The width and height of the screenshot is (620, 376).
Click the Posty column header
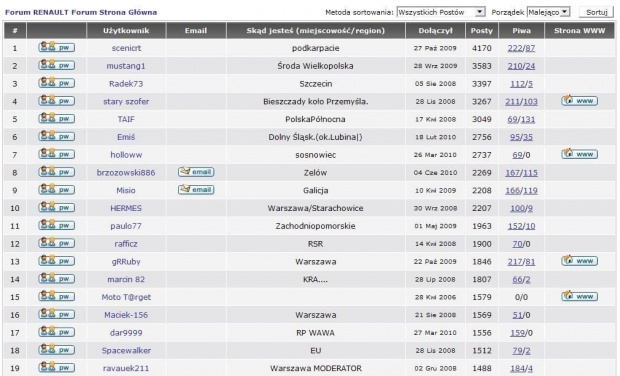(482, 30)
